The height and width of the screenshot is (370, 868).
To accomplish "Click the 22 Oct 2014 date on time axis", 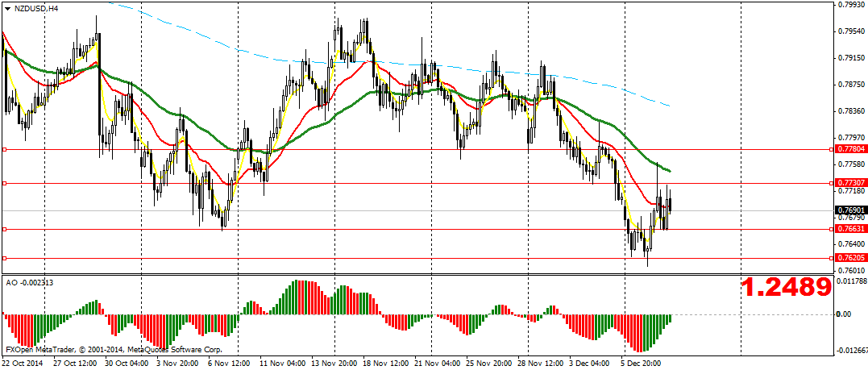I will (23, 363).
